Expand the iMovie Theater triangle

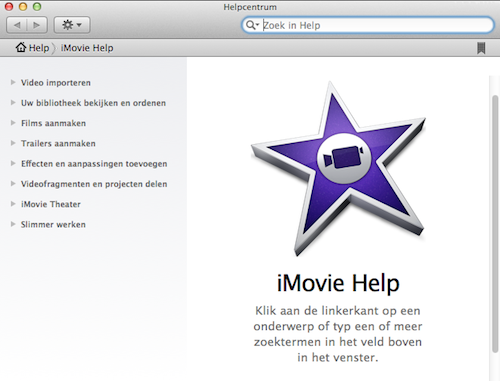point(13,204)
